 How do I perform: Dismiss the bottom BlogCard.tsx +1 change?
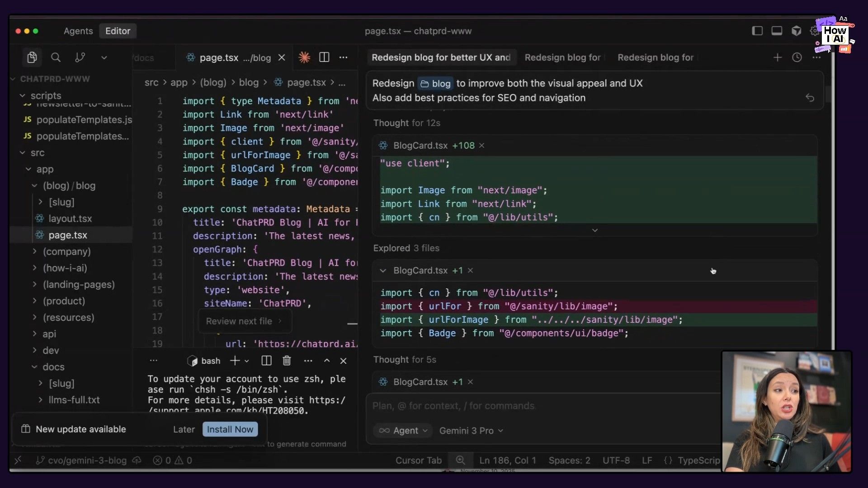(470, 382)
